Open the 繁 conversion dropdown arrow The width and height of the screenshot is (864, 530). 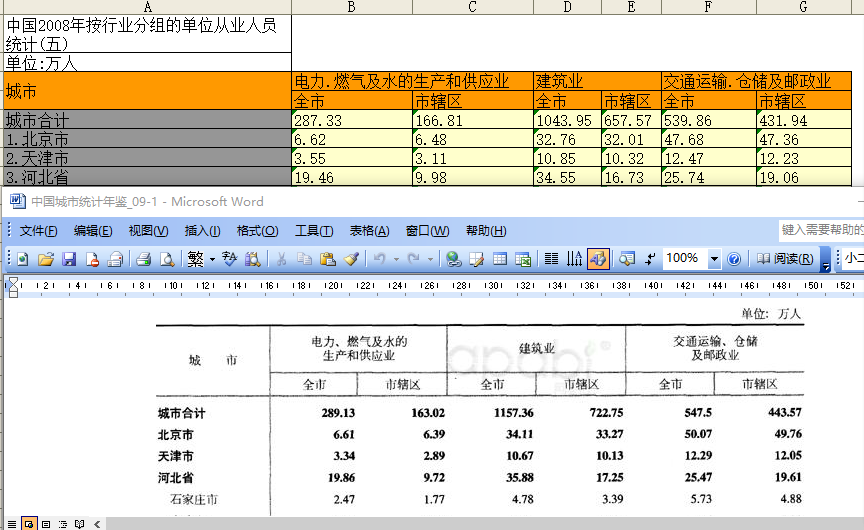[212, 259]
